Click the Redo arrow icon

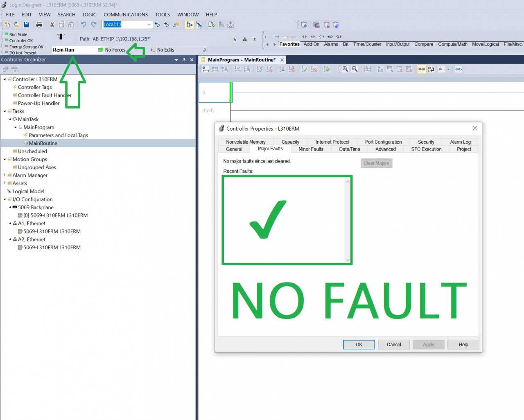(x=94, y=25)
